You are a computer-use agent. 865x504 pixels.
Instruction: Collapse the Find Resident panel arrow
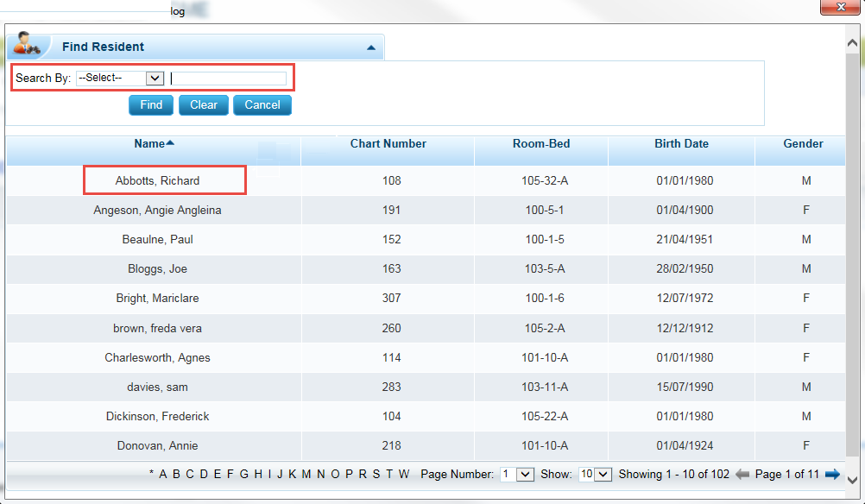coord(371,48)
